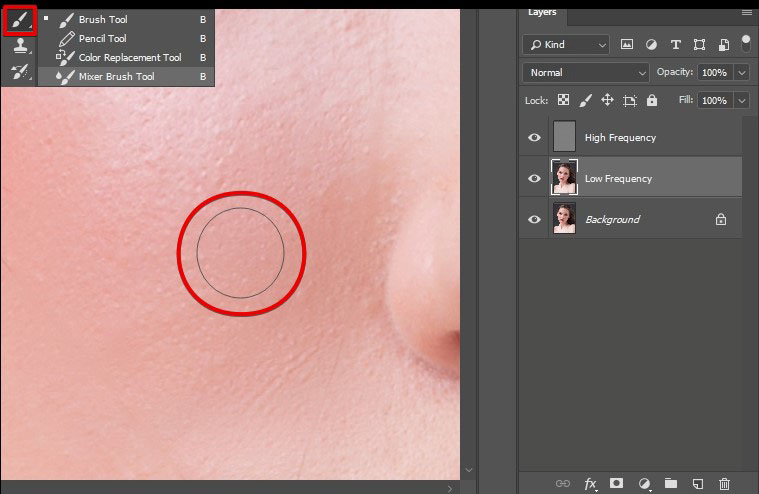Open the Normal blend mode dropdown
This screenshot has height=494, width=759.
[585, 73]
